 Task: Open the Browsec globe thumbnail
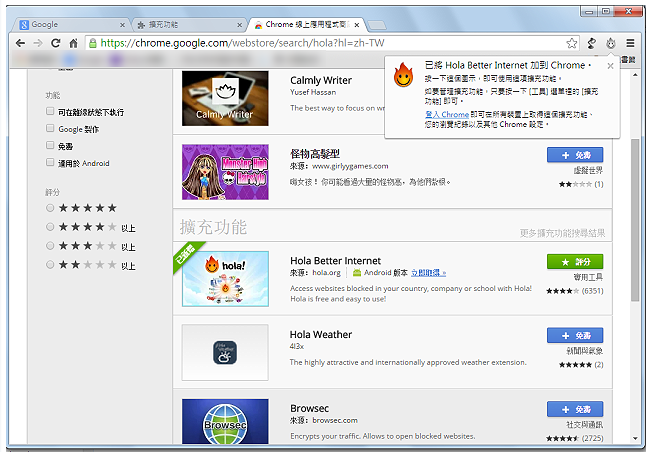point(225,422)
